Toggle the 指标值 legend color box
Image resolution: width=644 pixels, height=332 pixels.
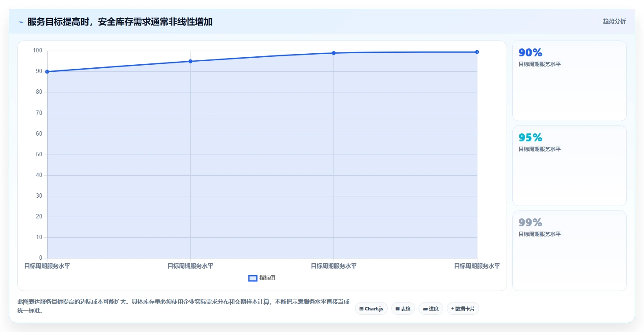tap(253, 278)
